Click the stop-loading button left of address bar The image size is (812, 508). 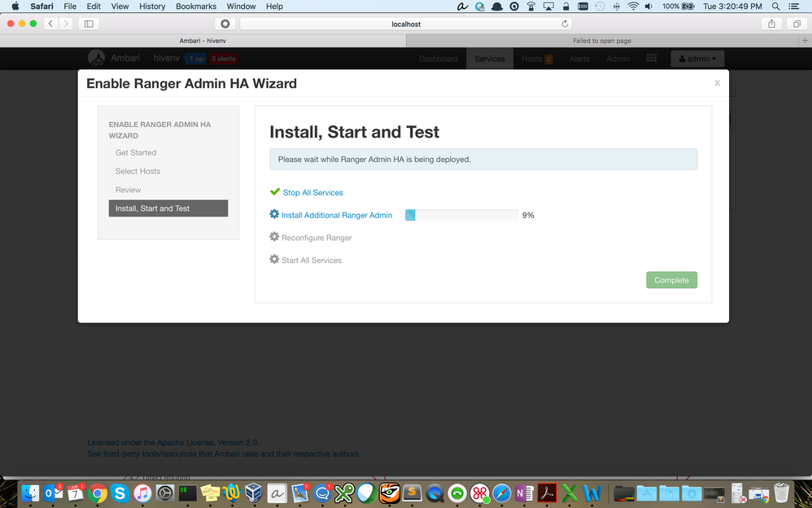coord(225,24)
